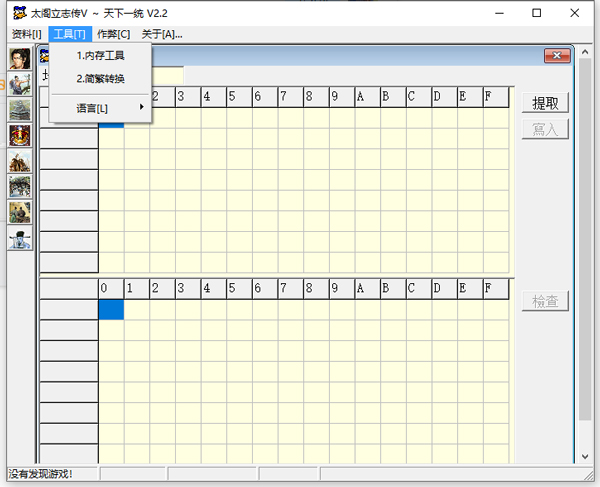Click the vertical scrollbar thumb
This screenshot has height=487, width=600.
pos(585,239)
